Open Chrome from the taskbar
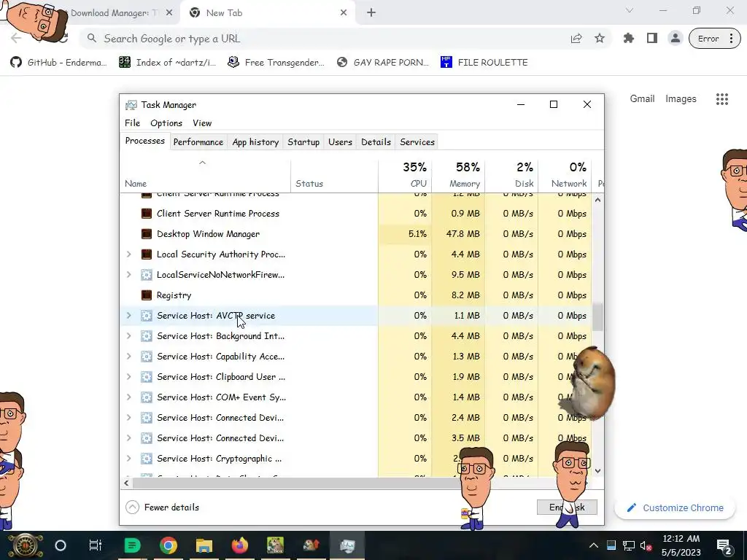 click(169, 545)
